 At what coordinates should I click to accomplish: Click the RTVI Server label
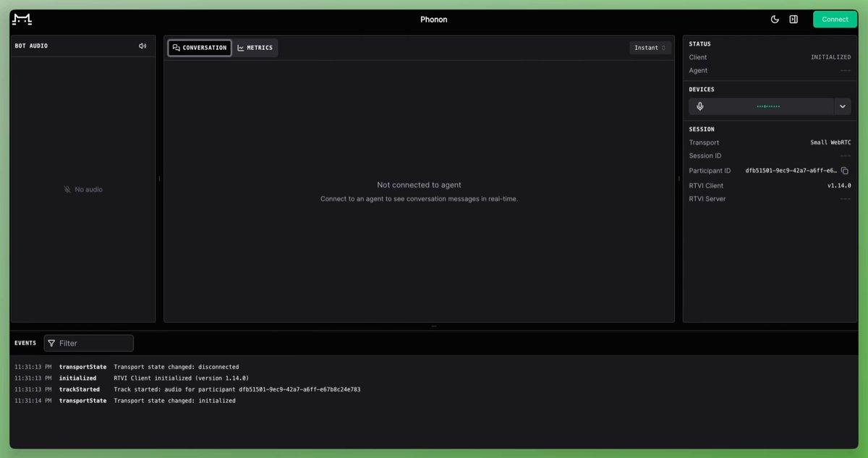coord(707,199)
